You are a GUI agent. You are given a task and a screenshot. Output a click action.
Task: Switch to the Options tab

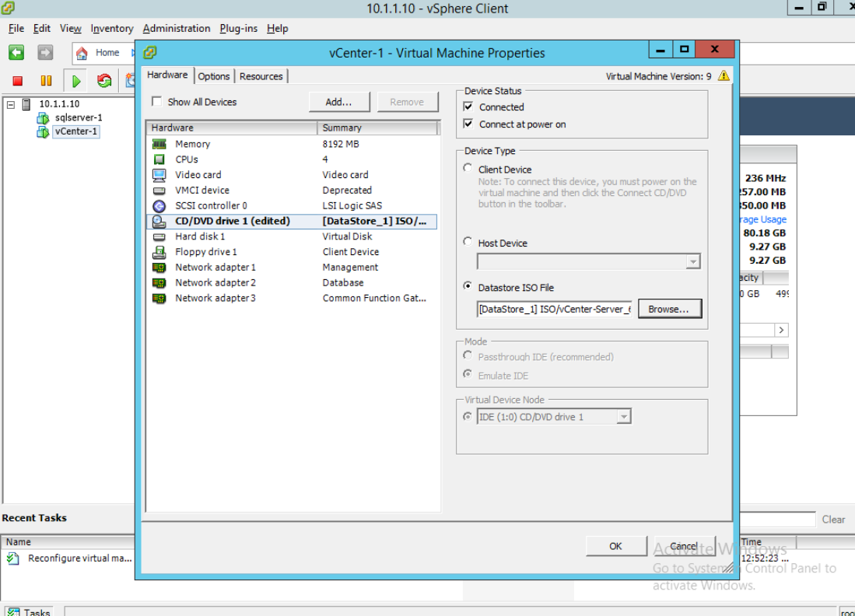[x=214, y=76]
